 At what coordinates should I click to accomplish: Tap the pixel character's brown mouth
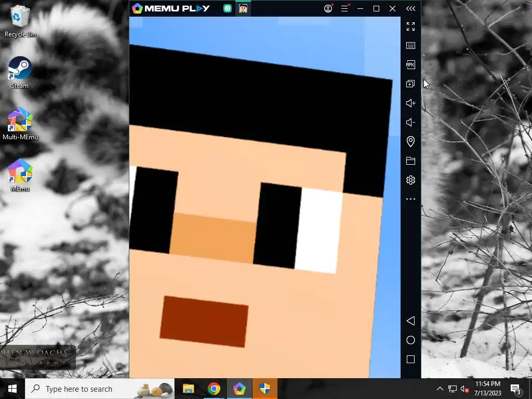pyautogui.click(x=204, y=322)
